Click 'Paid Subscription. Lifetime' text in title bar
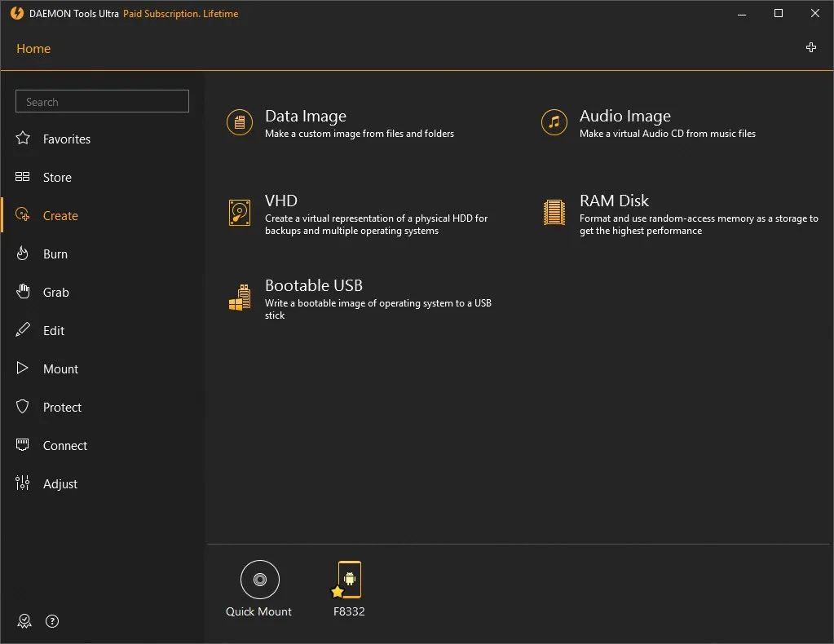Viewport: 834px width, 644px height. [x=181, y=14]
